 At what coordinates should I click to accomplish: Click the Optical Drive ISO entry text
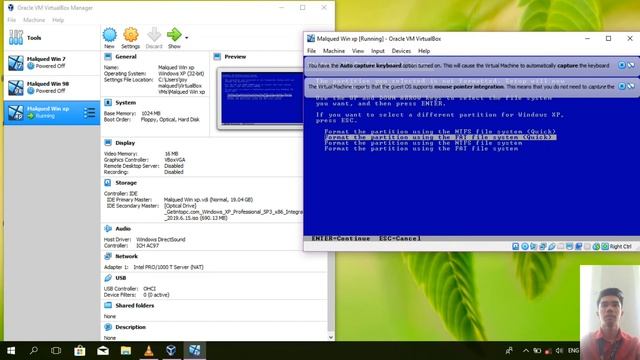[233, 212]
